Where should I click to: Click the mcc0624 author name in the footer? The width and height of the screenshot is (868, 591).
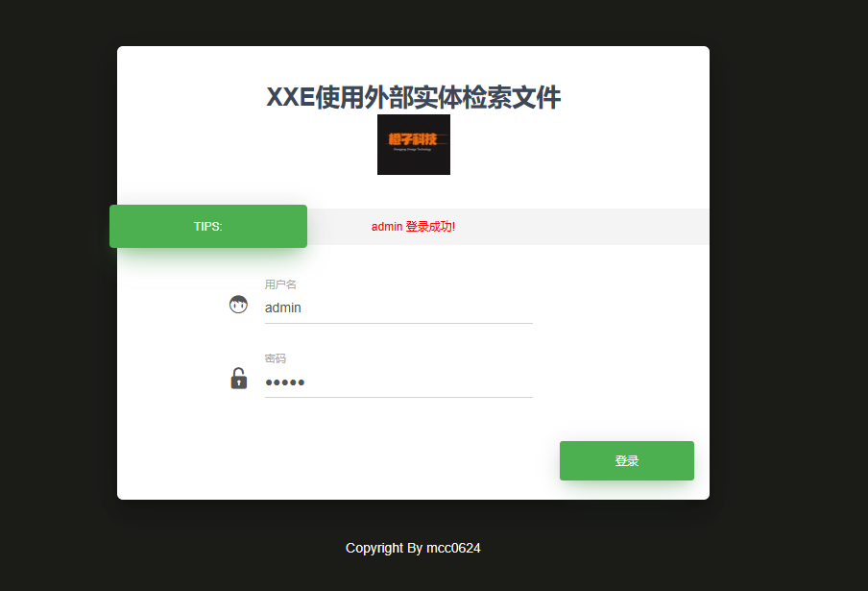click(x=453, y=548)
